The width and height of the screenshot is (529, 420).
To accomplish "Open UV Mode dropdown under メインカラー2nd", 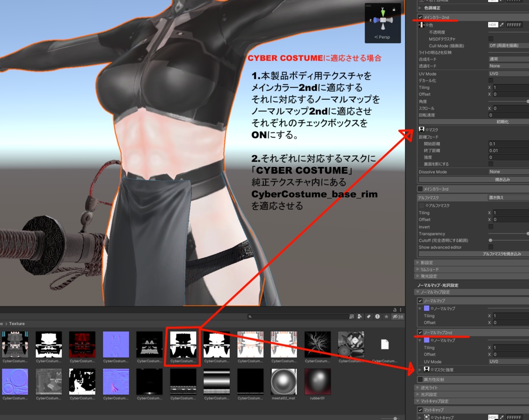I will pyautogui.click(x=508, y=73).
